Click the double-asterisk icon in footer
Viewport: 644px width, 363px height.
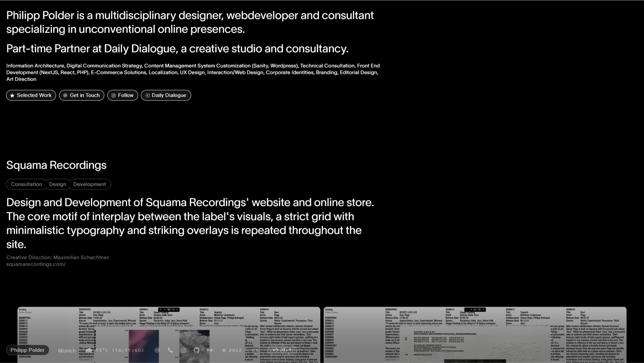click(x=210, y=350)
